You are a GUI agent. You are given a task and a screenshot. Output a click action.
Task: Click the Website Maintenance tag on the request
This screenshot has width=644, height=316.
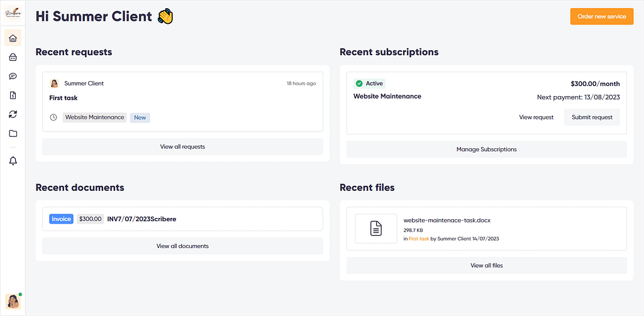94,117
